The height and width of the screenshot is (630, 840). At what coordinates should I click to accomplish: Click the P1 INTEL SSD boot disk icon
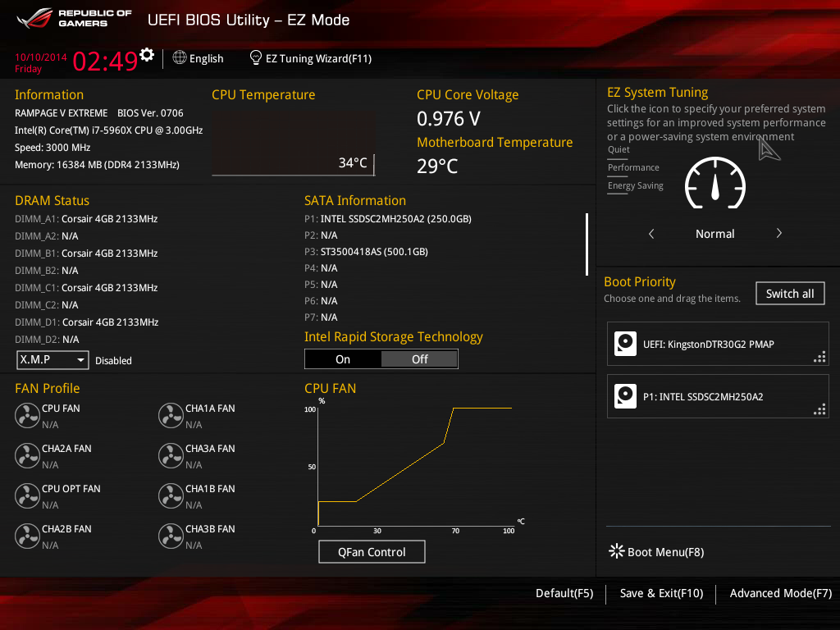(x=625, y=396)
